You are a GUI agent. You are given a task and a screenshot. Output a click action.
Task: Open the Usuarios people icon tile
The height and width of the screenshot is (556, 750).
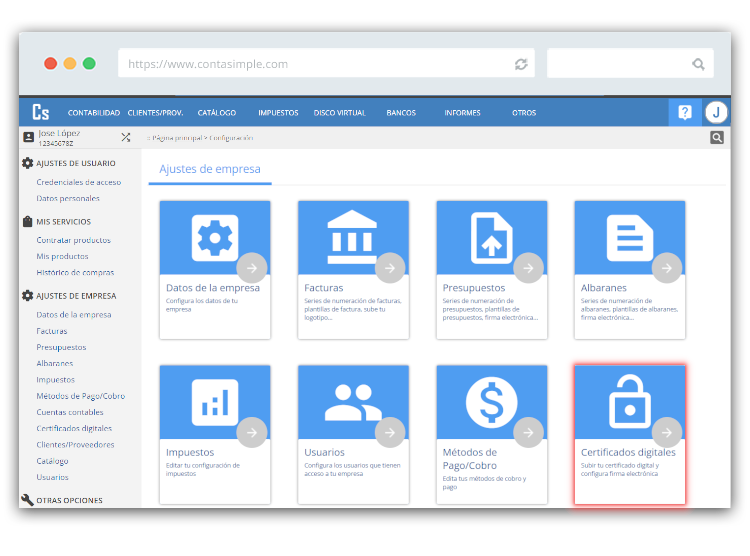[x=353, y=402]
